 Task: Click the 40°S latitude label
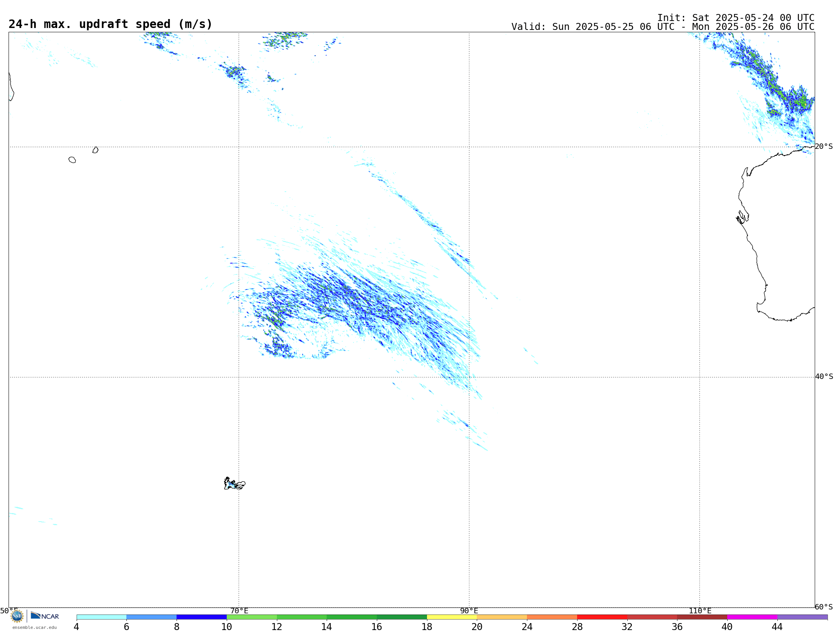(x=824, y=376)
